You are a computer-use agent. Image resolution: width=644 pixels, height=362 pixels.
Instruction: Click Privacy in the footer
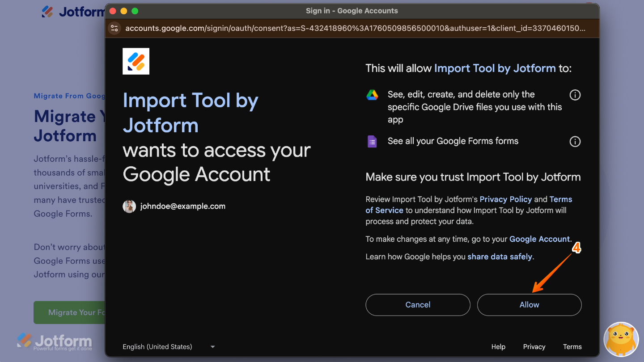[x=534, y=347]
